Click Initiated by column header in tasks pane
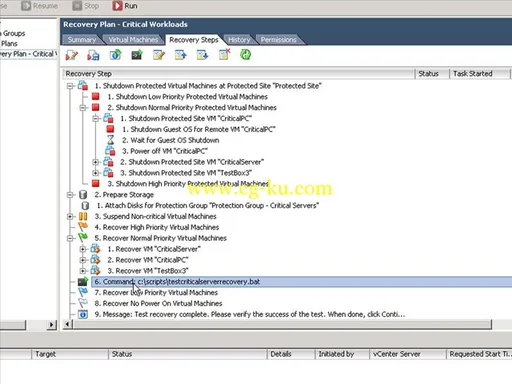Image resolution: width=512 pixels, height=384 pixels. click(342, 354)
